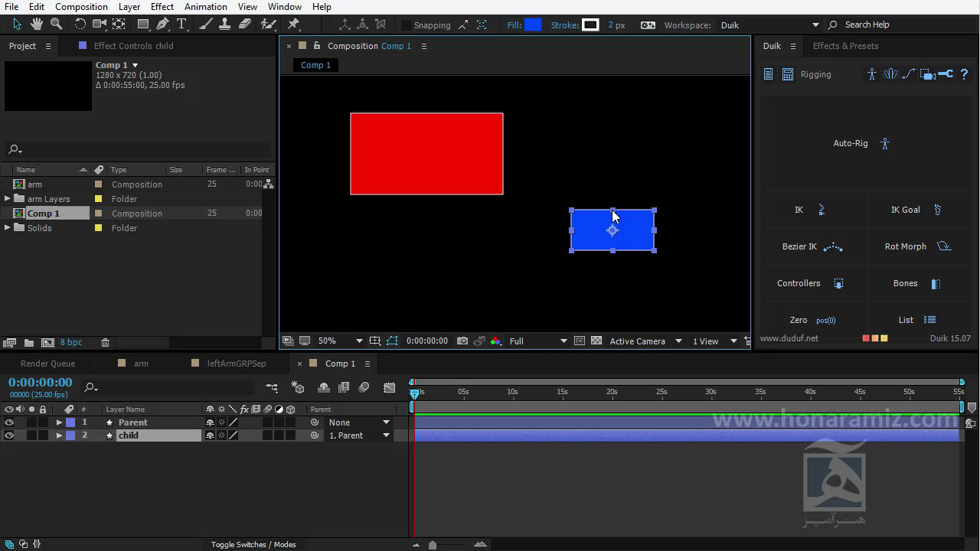Select the Pen tool
This screenshot has width=980, height=551.
[163, 24]
